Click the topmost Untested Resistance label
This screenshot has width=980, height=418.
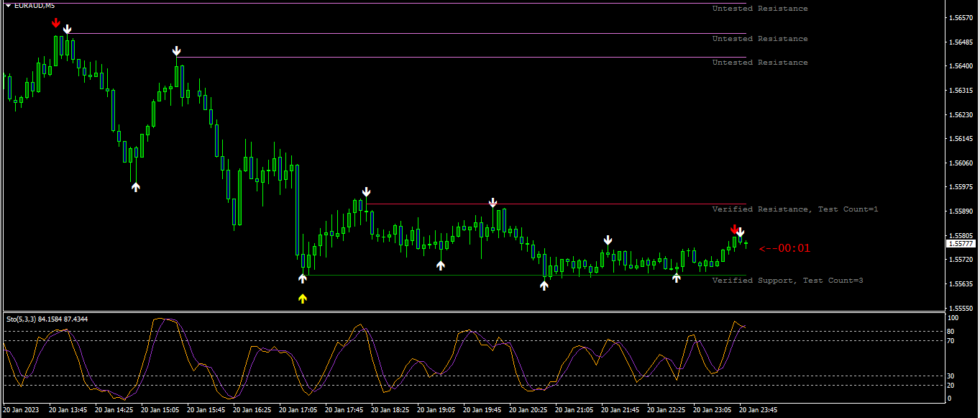click(x=760, y=9)
